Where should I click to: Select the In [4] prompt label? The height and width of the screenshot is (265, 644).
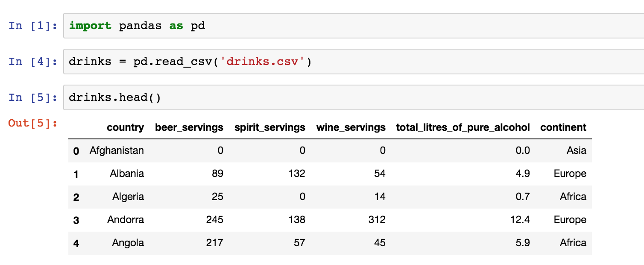[33, 62]
